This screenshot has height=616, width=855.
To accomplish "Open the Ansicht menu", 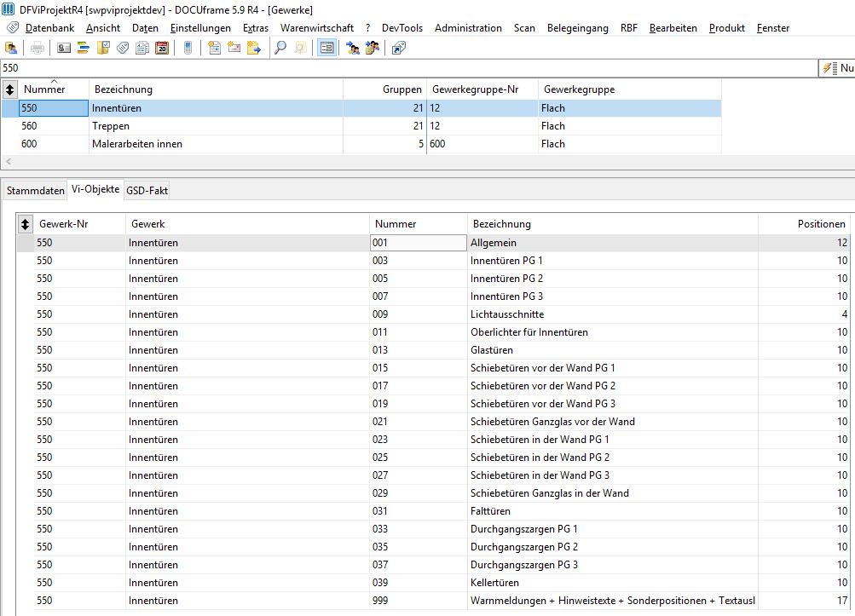I will pyautogui.click(x=103, y=28).
